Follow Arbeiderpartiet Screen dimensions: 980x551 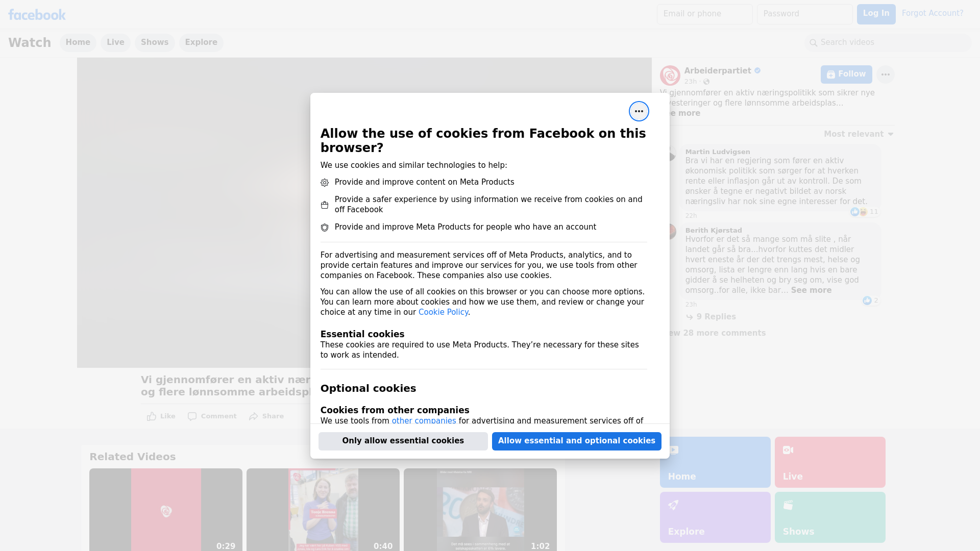[846, 74]
